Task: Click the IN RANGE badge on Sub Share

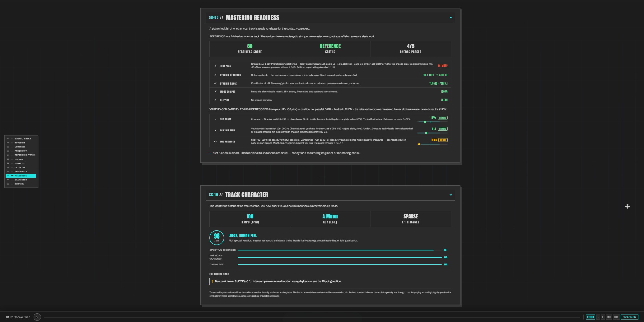Action: pyautogui.click(x=443, y=118)
